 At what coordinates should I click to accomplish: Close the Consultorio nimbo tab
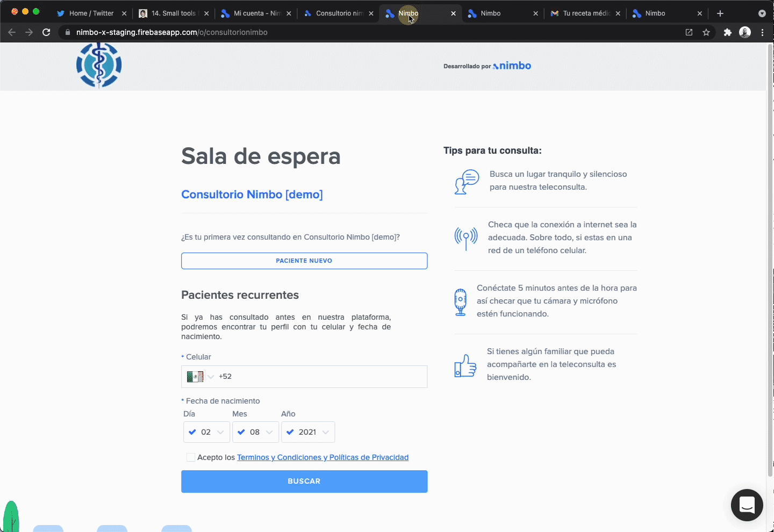click(371, 13)
